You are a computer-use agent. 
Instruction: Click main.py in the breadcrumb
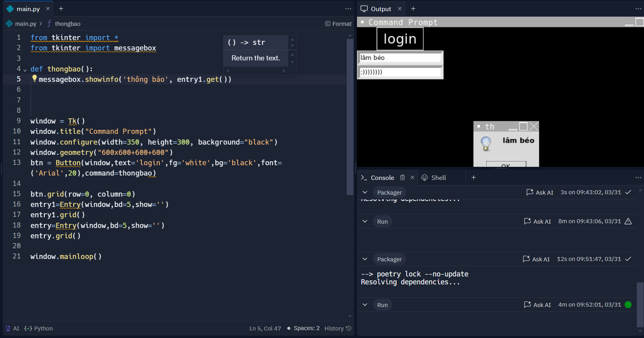click(x=25, y=24)
